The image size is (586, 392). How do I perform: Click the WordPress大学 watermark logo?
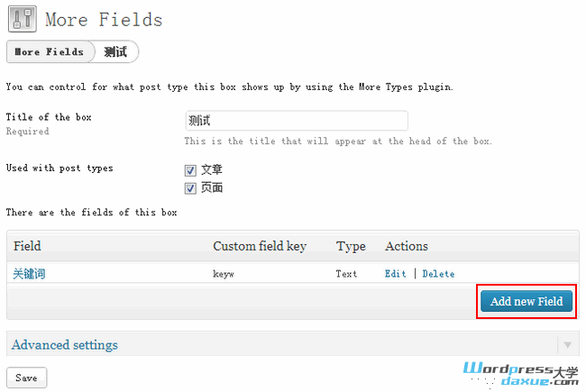point(520,374)
